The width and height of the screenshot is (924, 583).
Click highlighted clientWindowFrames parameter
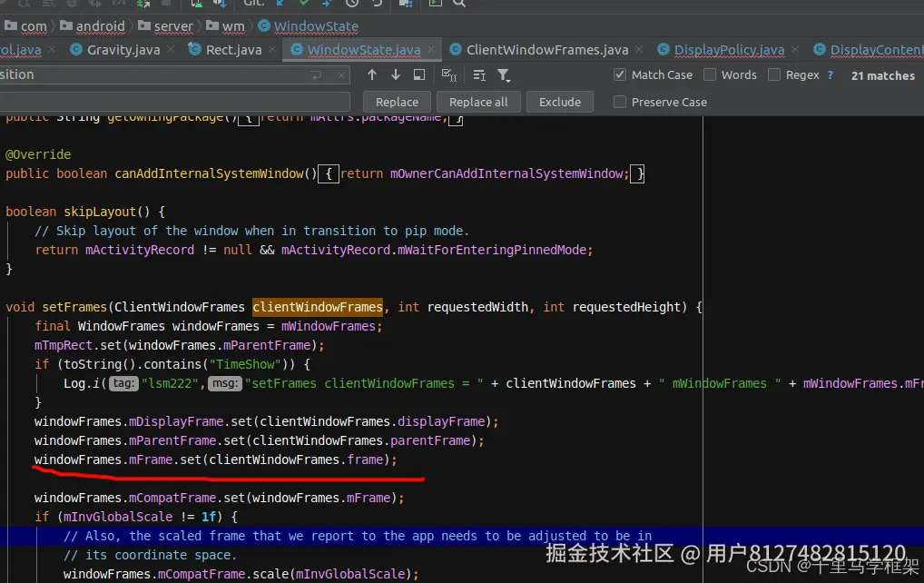pyautogui.click(x=318, y=307)
